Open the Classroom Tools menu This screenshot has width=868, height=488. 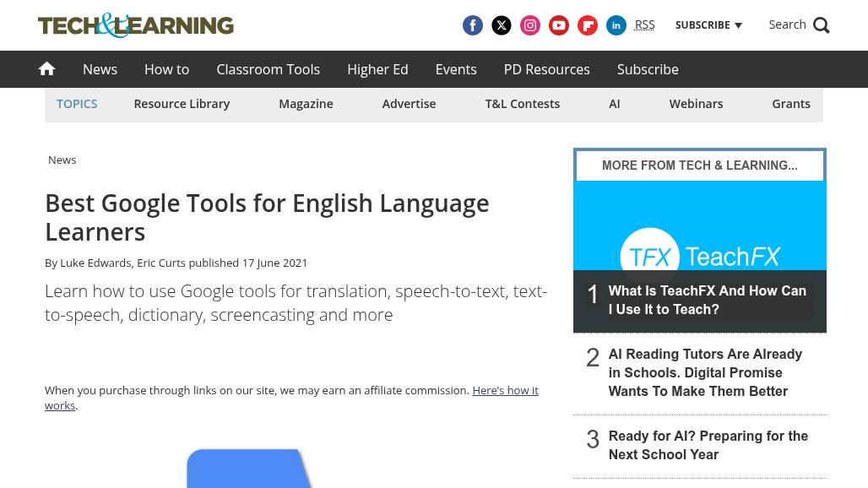click(268, 69)
